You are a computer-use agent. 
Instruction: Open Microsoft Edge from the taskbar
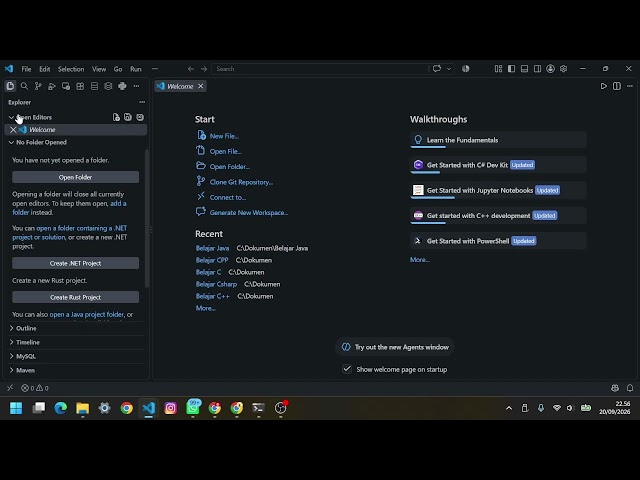[60, 408]
